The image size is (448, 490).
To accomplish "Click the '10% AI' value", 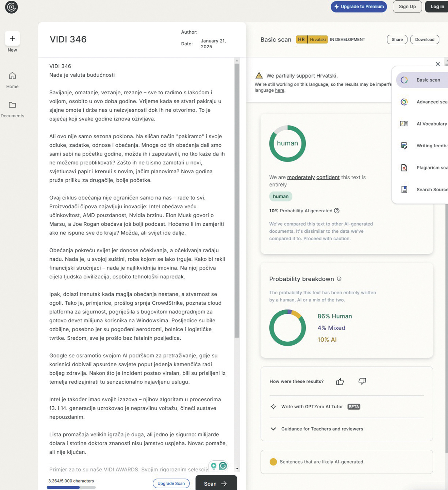I will pyautogui.click(x=327, y=340).
